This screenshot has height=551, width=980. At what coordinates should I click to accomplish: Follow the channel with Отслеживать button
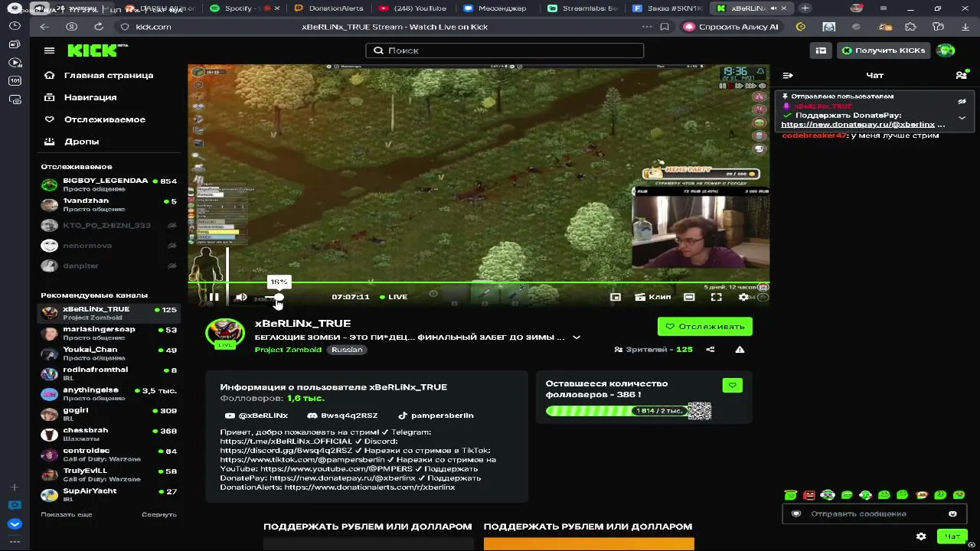pos(705,327)
